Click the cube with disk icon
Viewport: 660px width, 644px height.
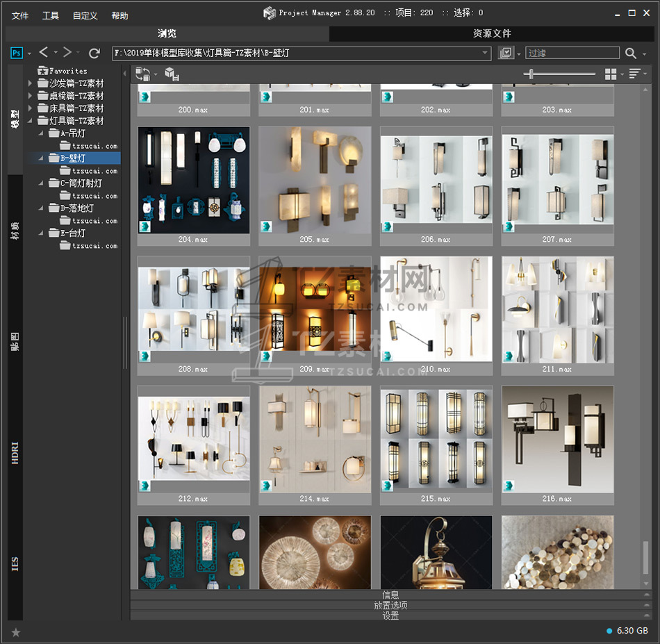pos(172,74)
